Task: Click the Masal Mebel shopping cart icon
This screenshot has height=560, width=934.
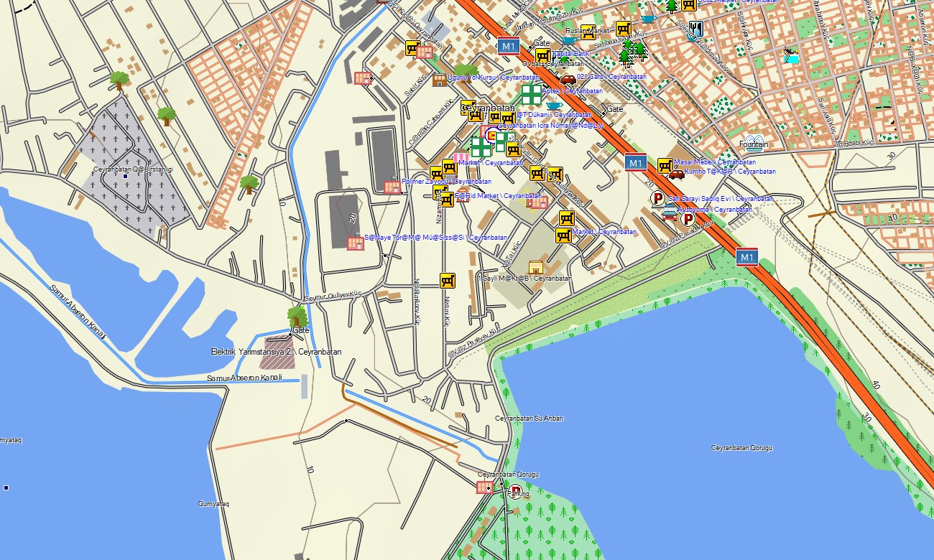Action: [665, 166]
